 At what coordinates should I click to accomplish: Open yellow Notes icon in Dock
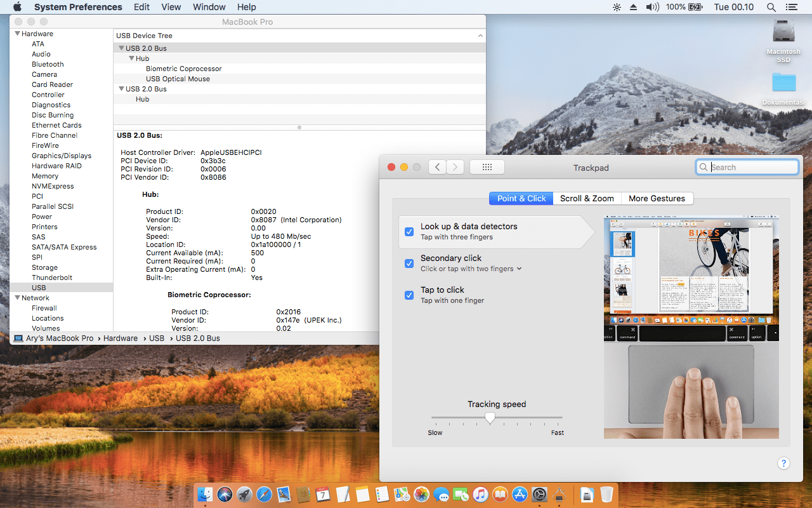[x=362, y=494]
